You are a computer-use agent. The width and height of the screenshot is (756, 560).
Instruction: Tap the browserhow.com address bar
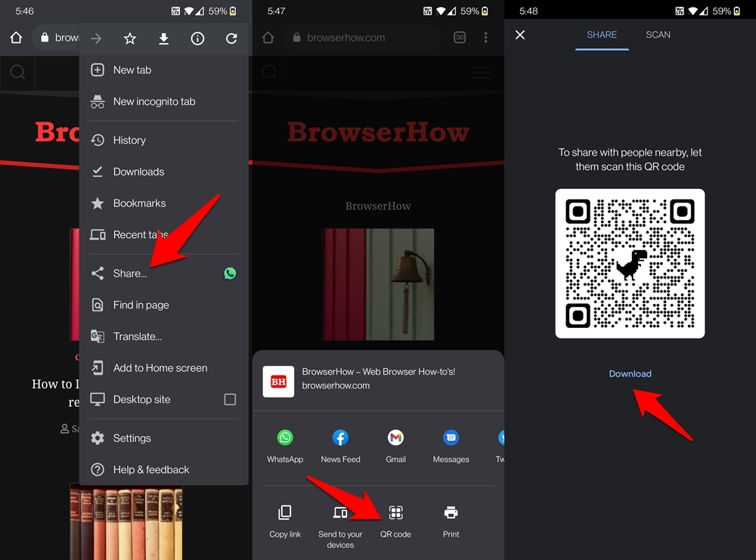click(x=342, y=37)
